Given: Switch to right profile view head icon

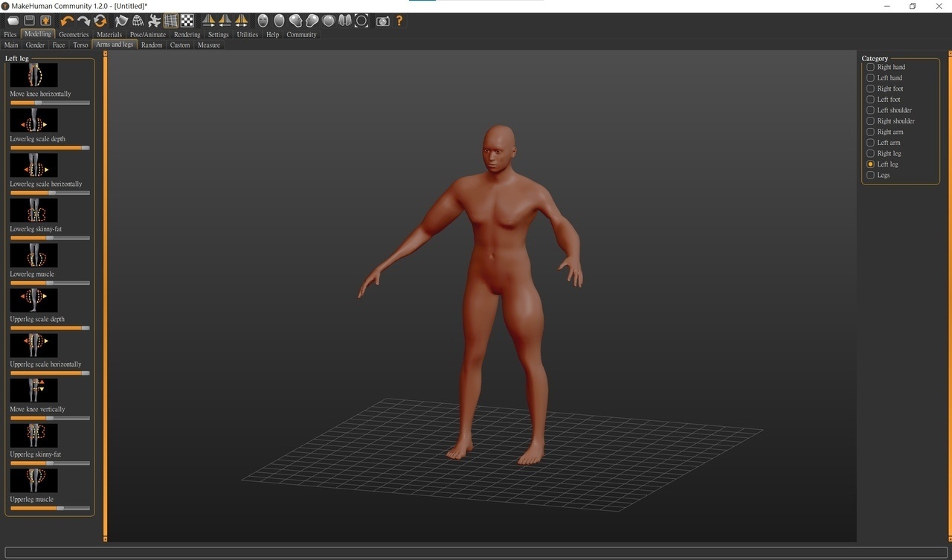Looking at the screenshot, I should pos(312,21).
